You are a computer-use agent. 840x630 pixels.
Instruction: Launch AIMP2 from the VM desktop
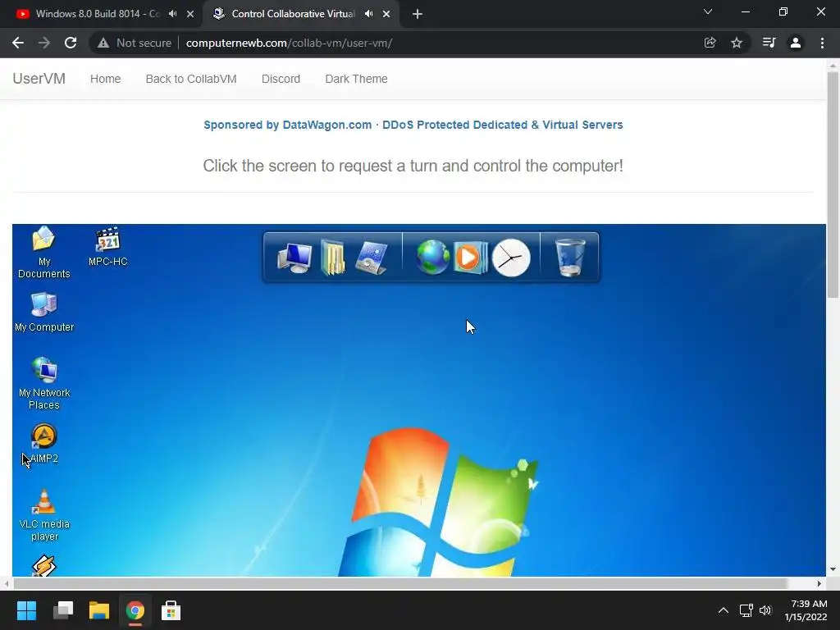[44, 444]
